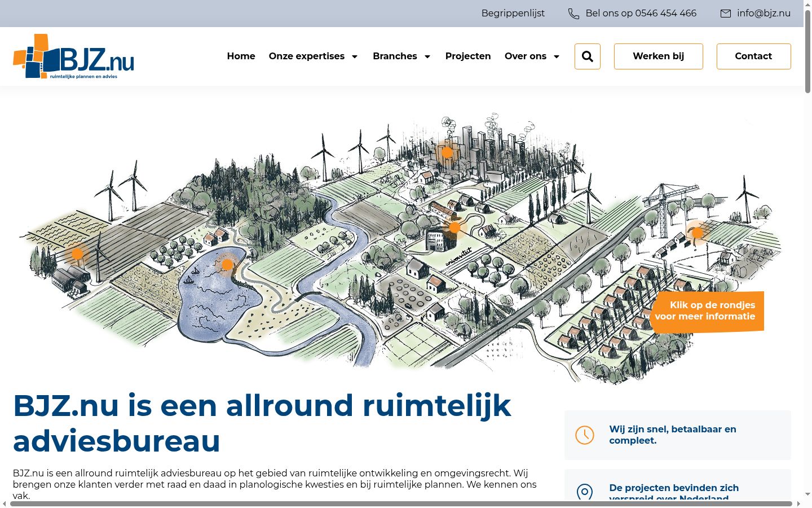This screenshot has width=812, height=508.
Task: Click the scroll up arrow
Action: click(x=807, y=4)
